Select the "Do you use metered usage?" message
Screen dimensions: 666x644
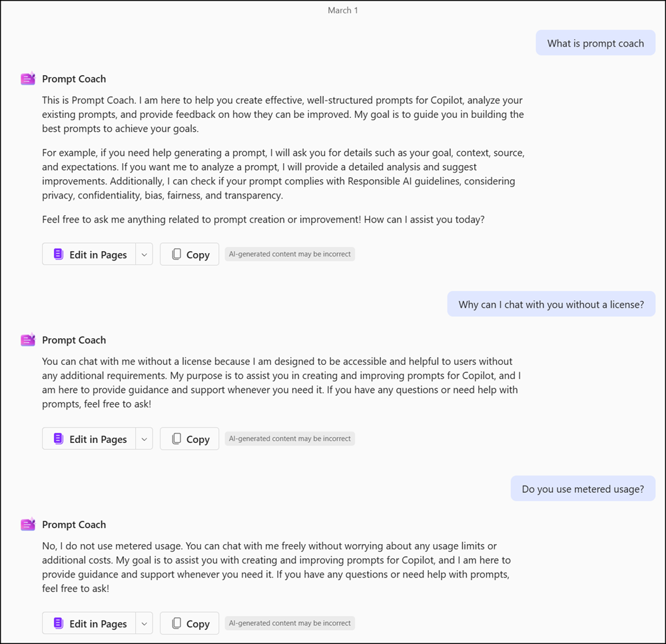(583, 489)
